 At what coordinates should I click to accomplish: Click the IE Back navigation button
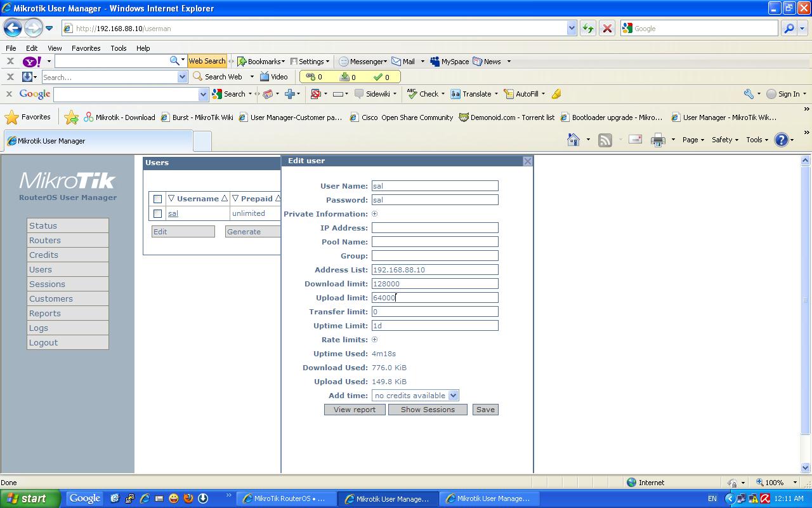click(x=13, y=28)
